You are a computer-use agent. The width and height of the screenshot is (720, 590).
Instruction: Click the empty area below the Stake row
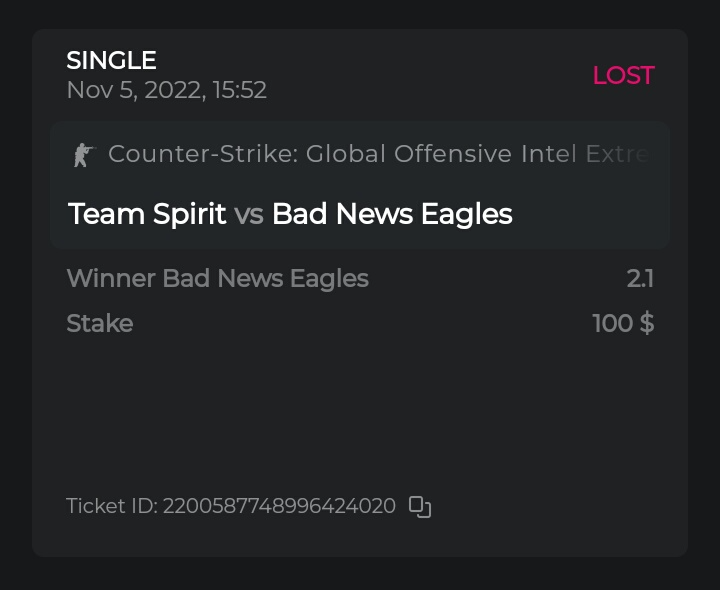coord(360,410)
